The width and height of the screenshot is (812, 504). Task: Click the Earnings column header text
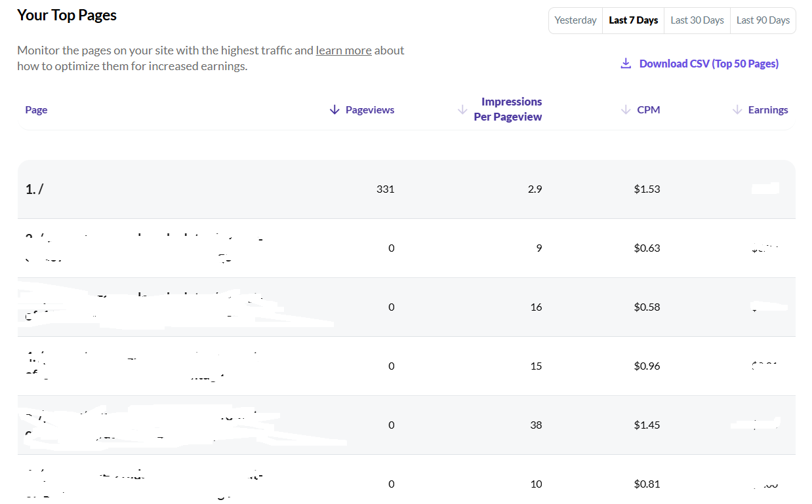click(768, 110)
